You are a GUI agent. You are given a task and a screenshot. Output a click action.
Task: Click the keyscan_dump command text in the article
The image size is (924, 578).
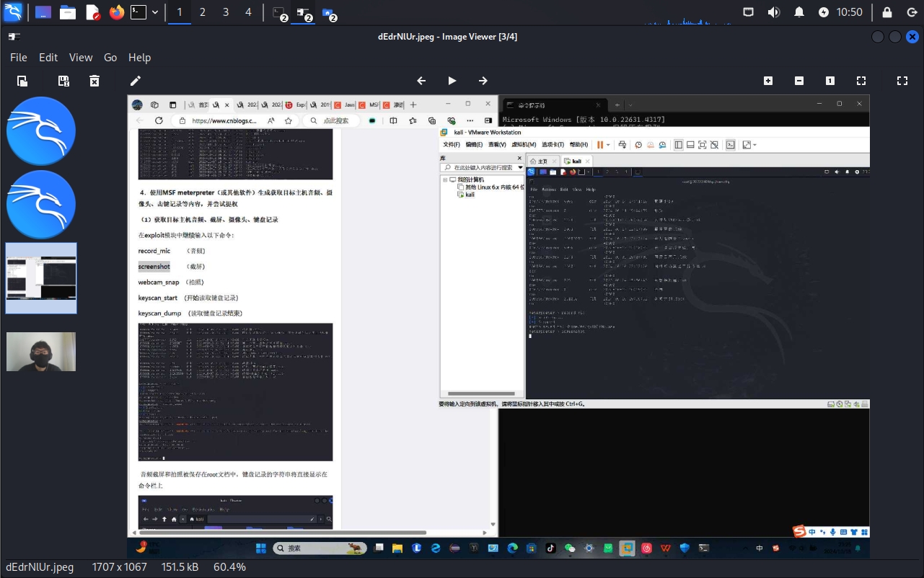coord(160,314)
